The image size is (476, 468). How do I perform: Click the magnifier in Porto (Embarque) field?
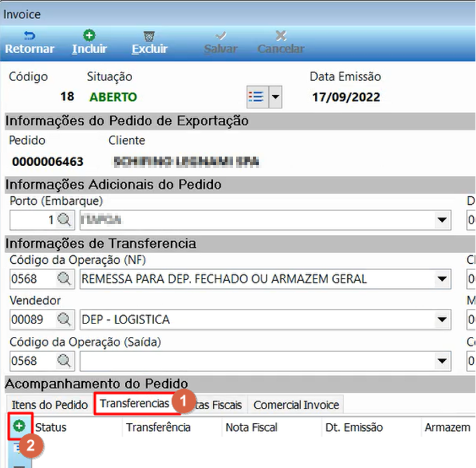(64, 220)
